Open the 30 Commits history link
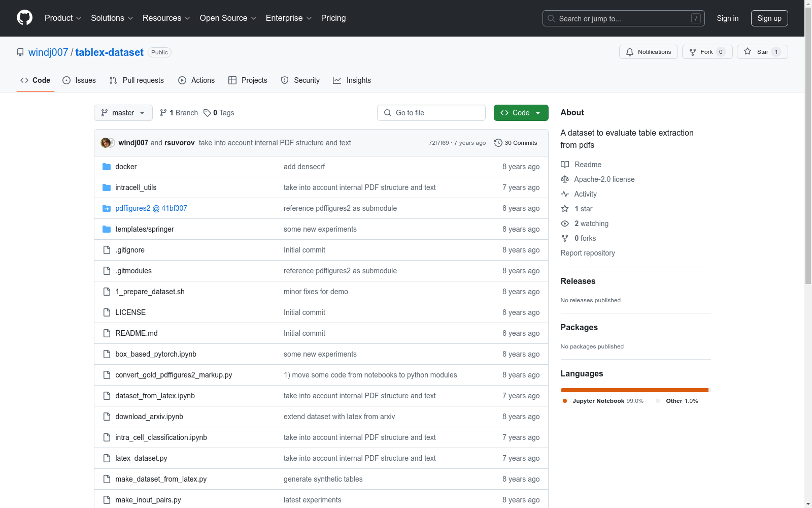 (x=516, y=143)
